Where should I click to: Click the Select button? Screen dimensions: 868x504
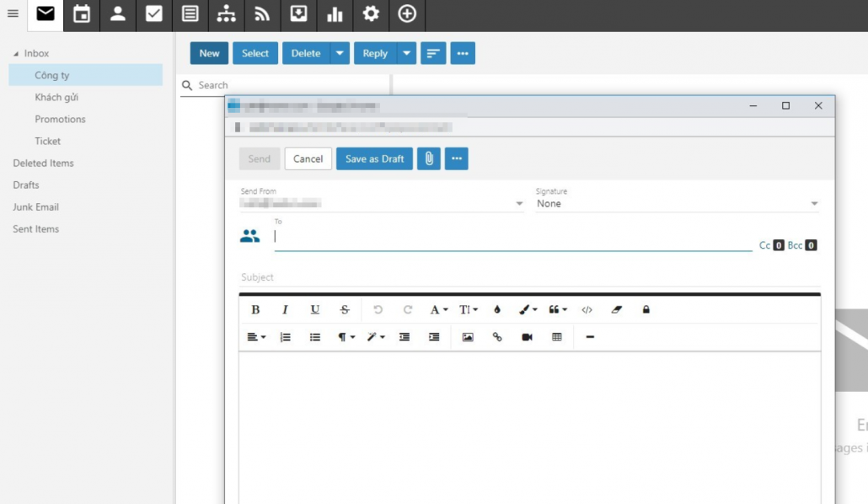pyautogui.click(x=255, y=53)
